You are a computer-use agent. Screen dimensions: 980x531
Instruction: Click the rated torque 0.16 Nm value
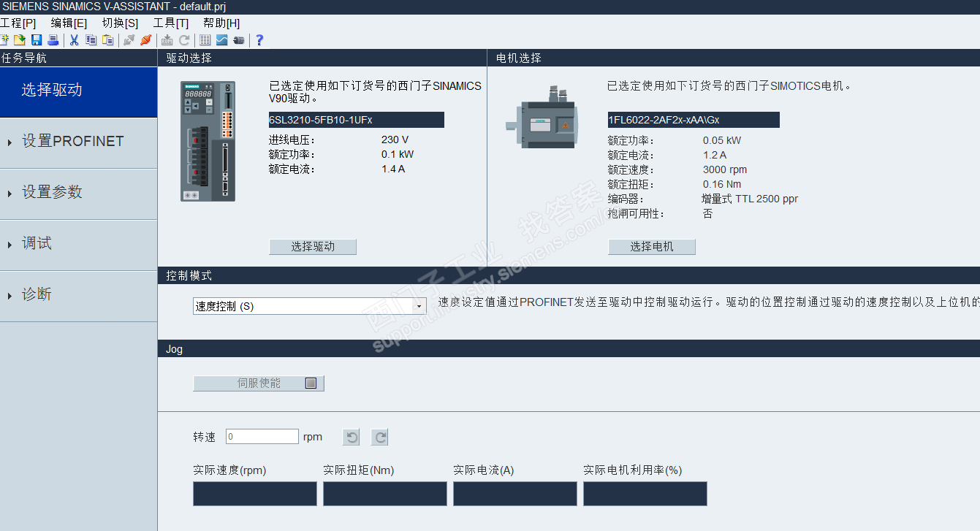722,184
